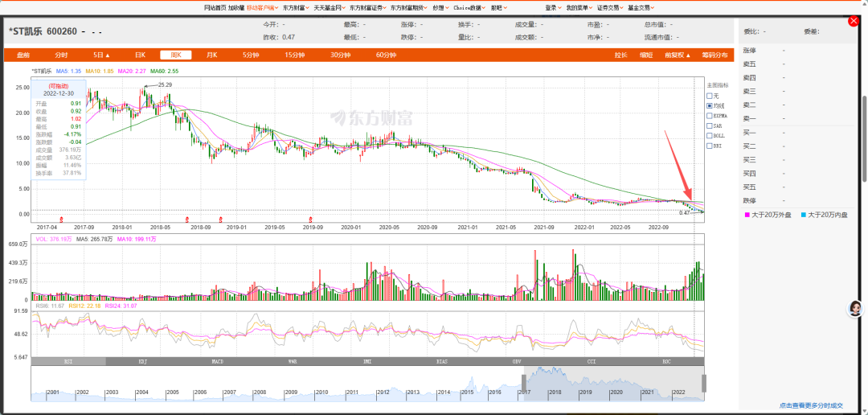Open the 东方财富证券 dropdown menu
The height and width of the screenshot is (415, 868).
[x=367, y=8]
